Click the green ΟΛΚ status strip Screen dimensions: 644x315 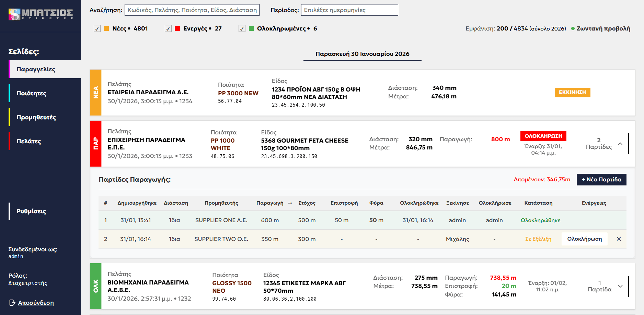tap(96, 286)
